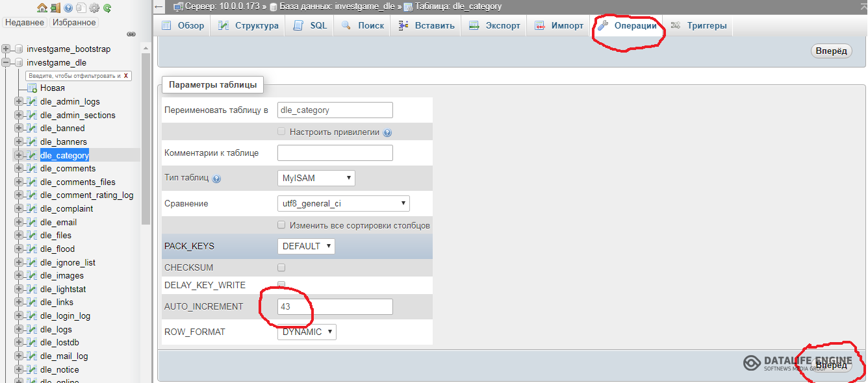The image size is (868, 383).
Task: Click help icon next to Тип таблиц
Action: point(217,179)
